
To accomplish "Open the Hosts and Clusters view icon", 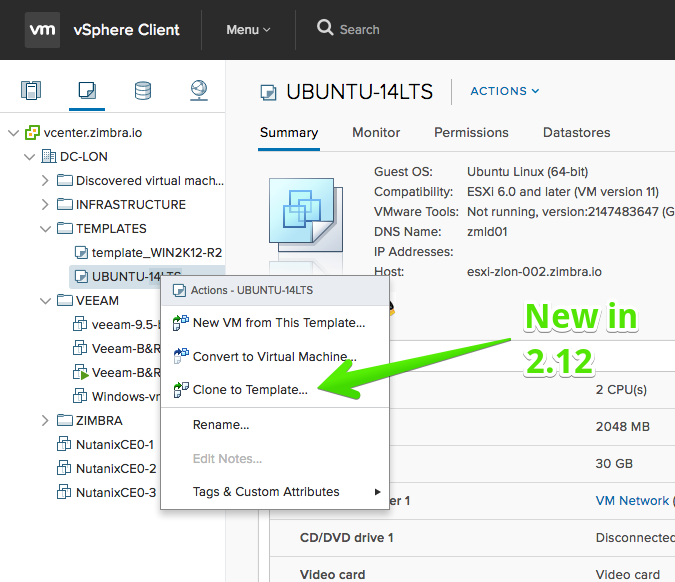I will [31, 90].
